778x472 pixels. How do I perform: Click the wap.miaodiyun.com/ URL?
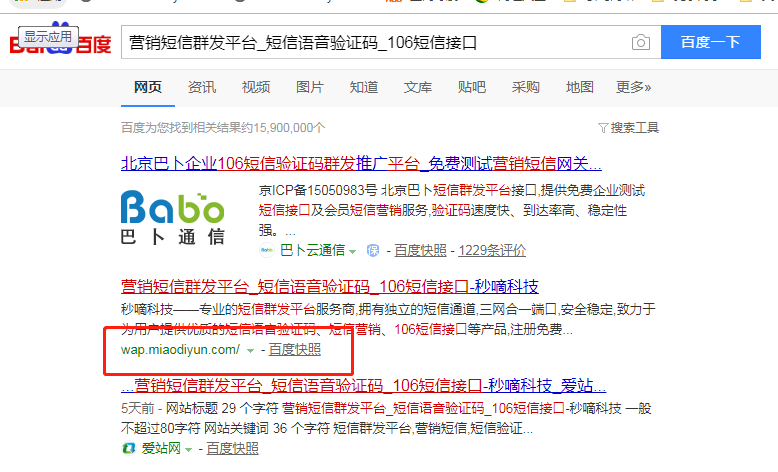[181, 350]
